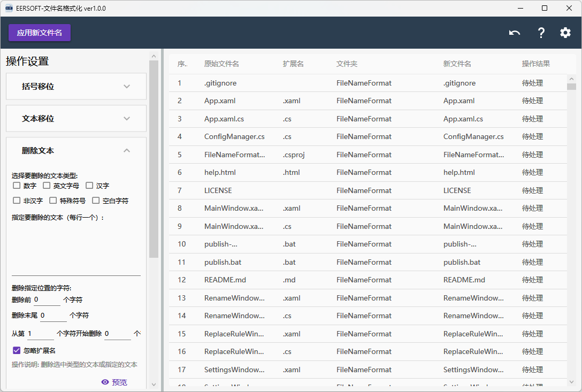Viewport: 582px width, 392px height.
Task: Click the eye icon beside 预览
Action: tap(105, 382)
